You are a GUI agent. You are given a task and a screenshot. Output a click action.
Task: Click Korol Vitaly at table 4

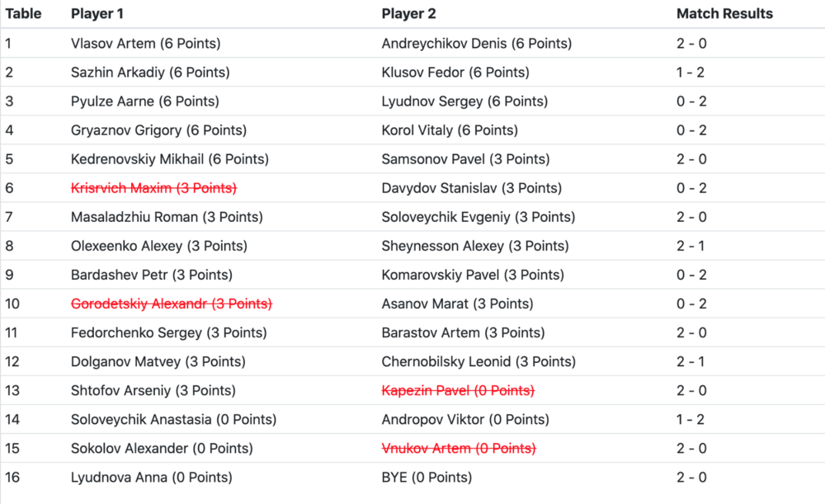(x=450, y=130)
